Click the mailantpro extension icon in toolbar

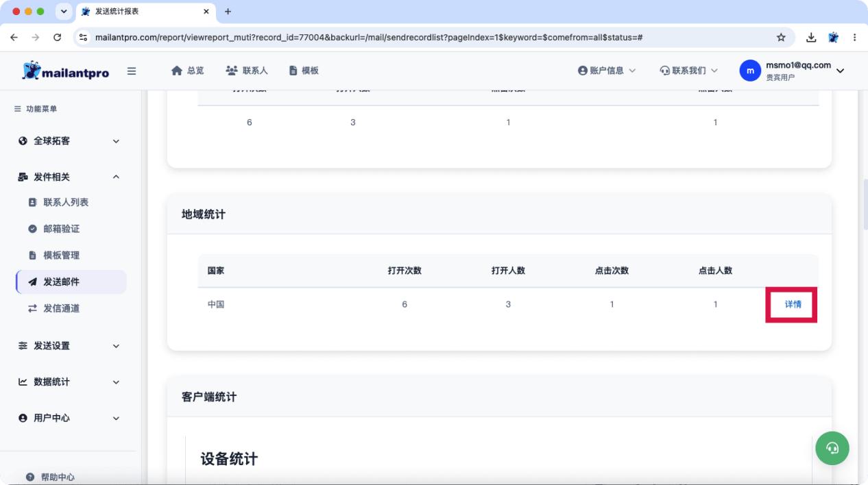pos(833,38)
